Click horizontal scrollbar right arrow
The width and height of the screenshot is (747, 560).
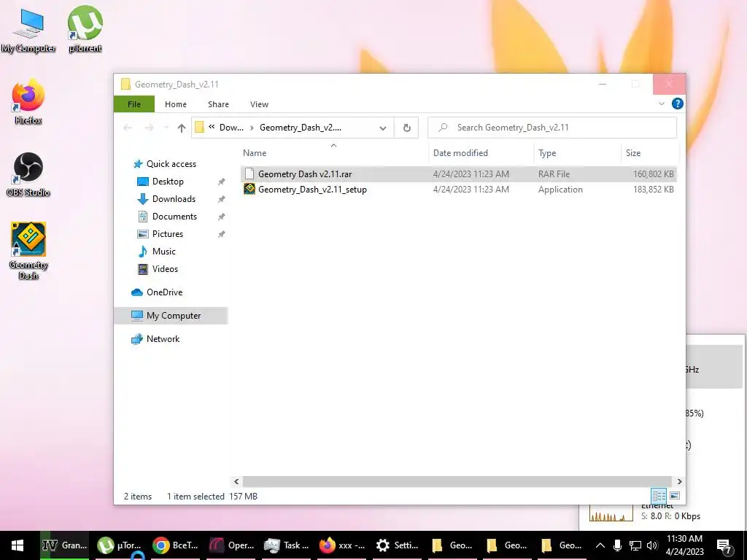pyautogui.click(x=679, y=481)
